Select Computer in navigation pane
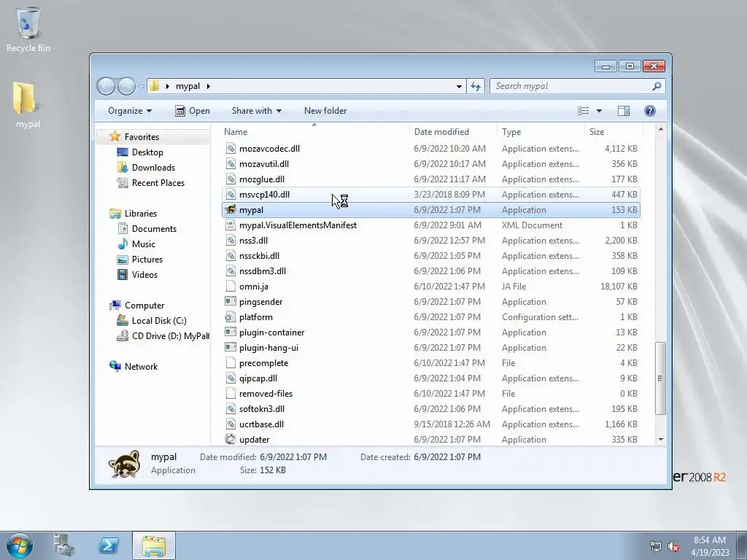The image size is (747, 560). click(x=144, y=306)
